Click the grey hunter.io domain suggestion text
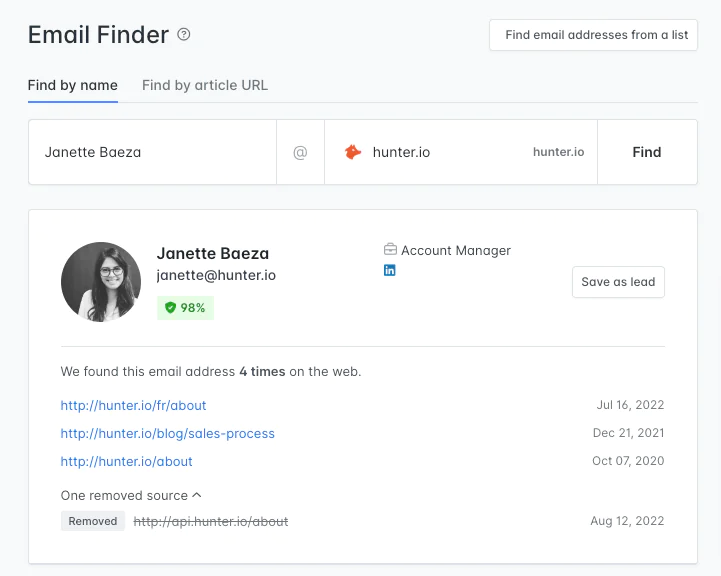 (558, 152)
